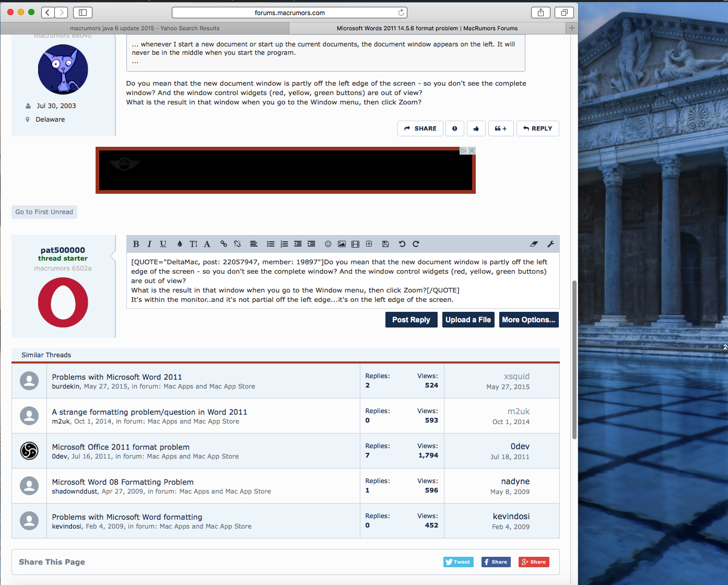Click the multi-quote plus button
This screenshot has width=728, height=585.
tap(501, 128)
